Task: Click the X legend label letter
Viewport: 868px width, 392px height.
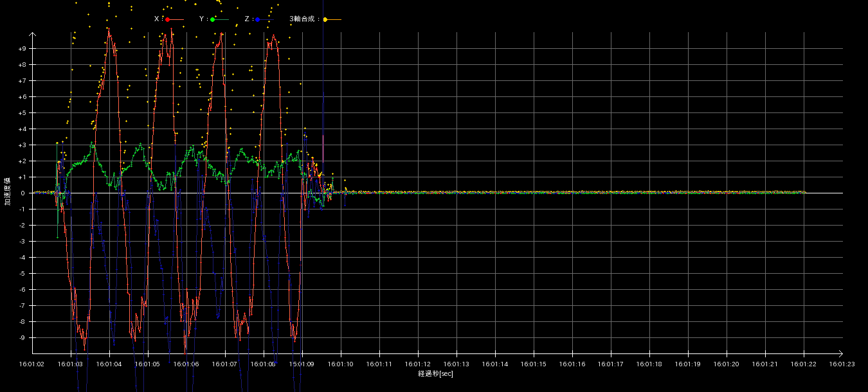Action: tap(156, 19)
